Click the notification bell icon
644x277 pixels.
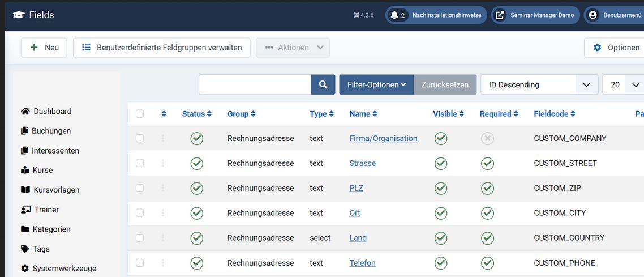394,15
